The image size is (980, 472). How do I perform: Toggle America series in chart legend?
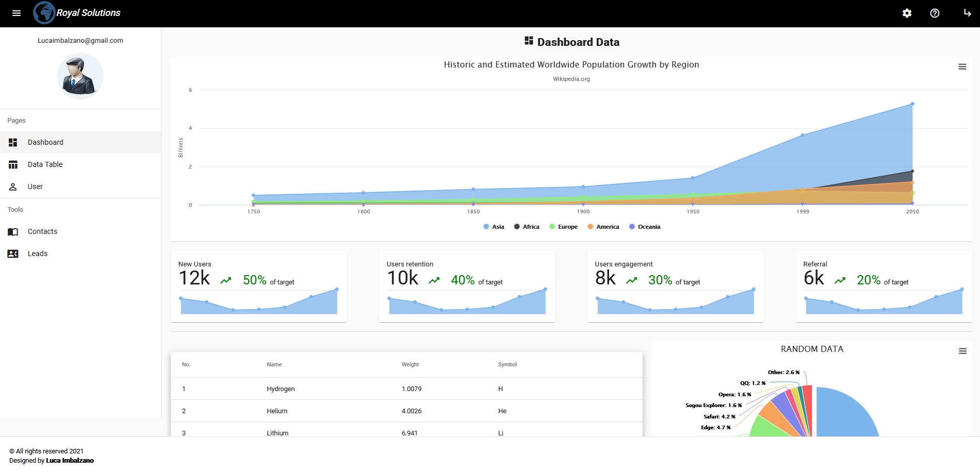pos(603,227)
